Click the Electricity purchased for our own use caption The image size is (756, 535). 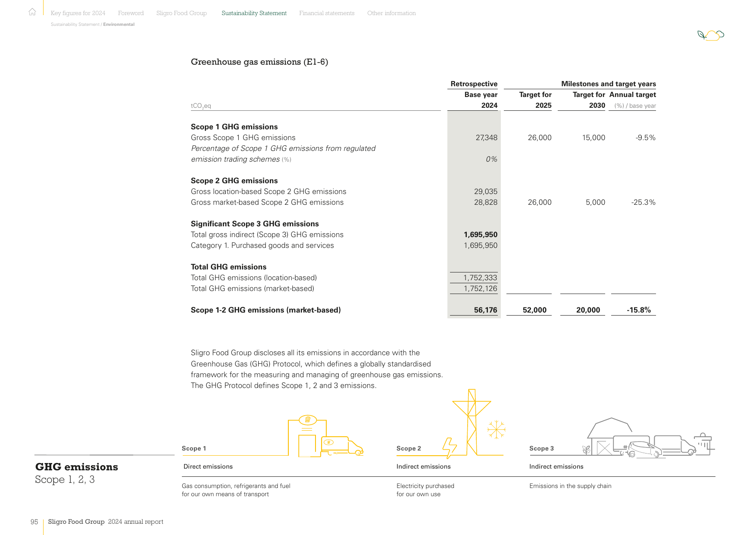pos(425,490)
